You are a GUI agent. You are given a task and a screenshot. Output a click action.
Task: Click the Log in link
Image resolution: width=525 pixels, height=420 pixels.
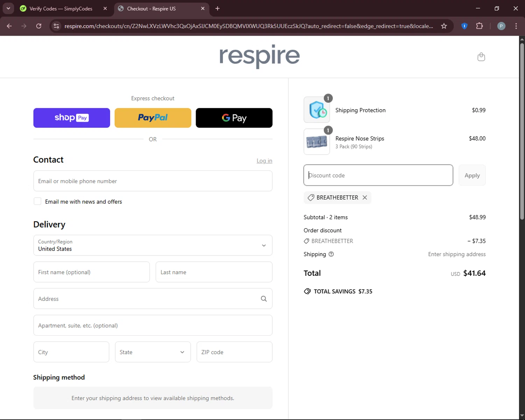click(x=264, y=161)
